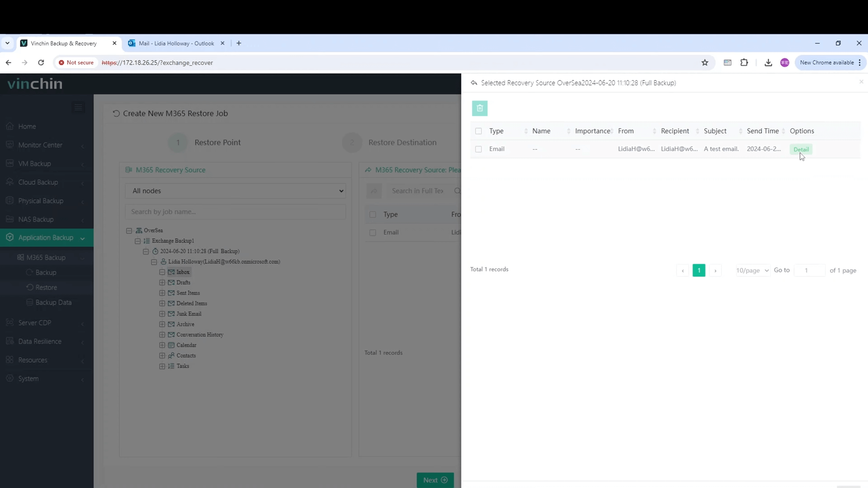Viewport: 868px width, 488px height.
Task: Click the Detail button for the Email row
Action: click(x=801, y=150)
